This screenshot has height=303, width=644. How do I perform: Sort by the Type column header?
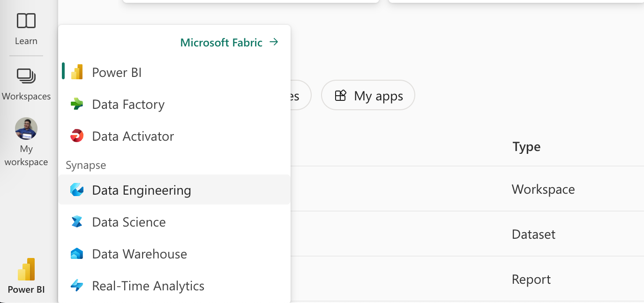526,147
